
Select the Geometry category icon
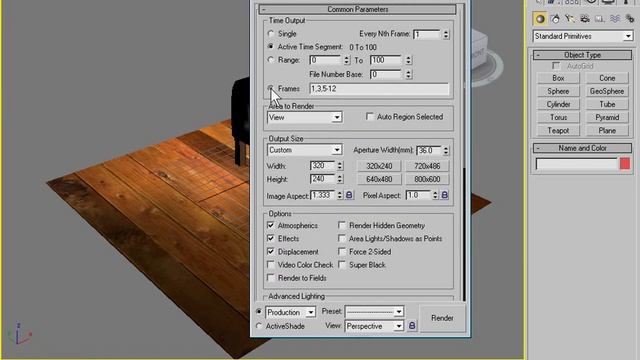click(540, 19)
